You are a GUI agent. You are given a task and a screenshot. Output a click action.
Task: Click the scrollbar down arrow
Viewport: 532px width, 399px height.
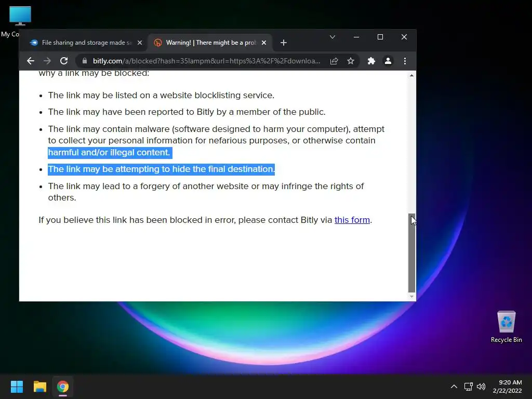(x=411, y=297)
